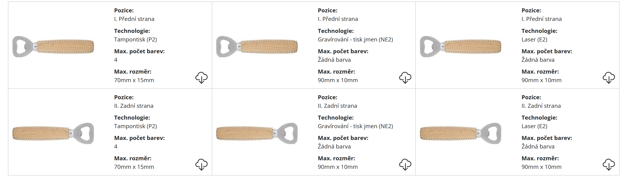Click II. Zadní strana in the Laser card
Viewport: 644px width, 185px height.
pyautogui.click(x=541, y=106)
